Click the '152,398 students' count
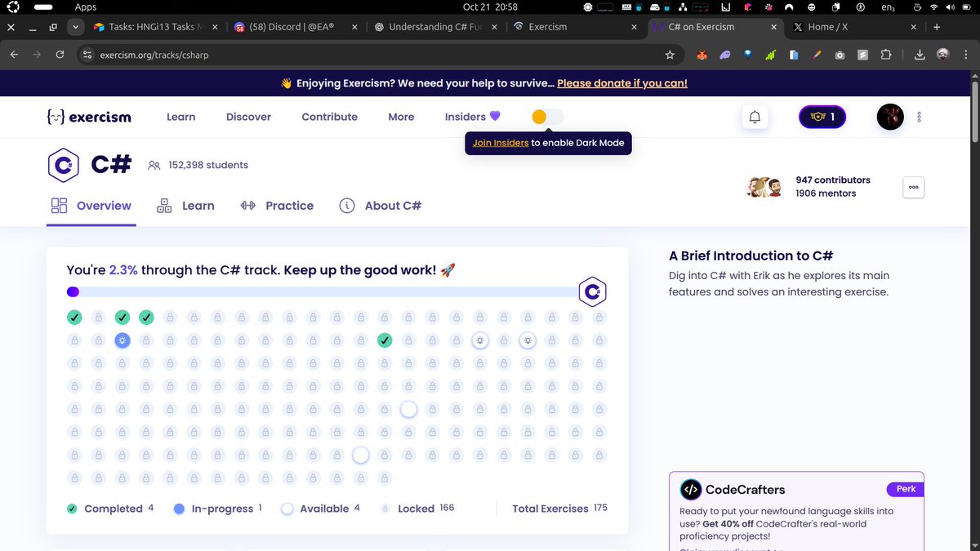This screenshot has height=551, width=980. coord(208,165)
